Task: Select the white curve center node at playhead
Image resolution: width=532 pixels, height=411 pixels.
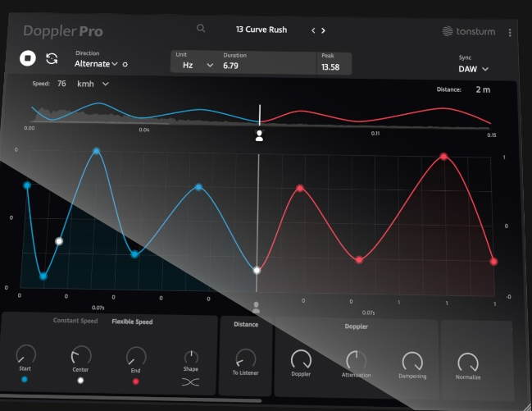Action: pos(257,271)
